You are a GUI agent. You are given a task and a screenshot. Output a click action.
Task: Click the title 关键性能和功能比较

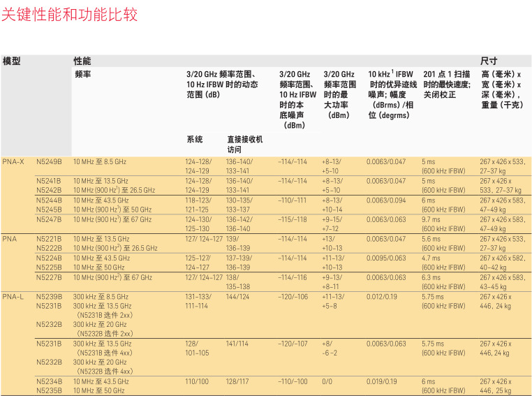tap(70, 15)
